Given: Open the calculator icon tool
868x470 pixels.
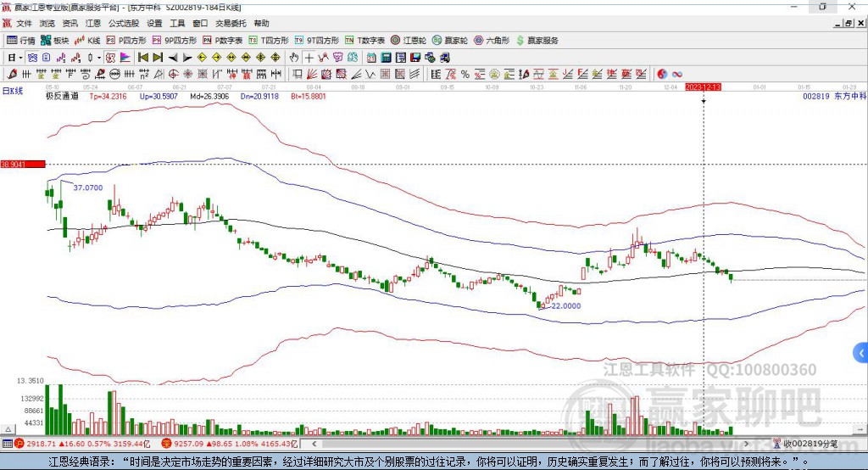Looking at the screenshot, I should click(386, 58).
